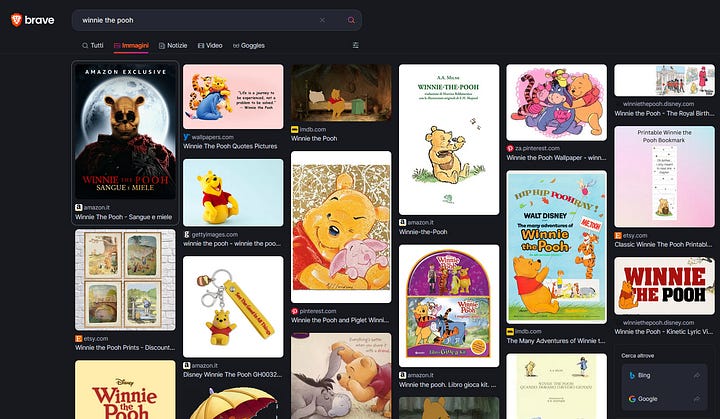
Task: Click the Pinterest favicon beside pinterest.com
Action: [x=294, y=311]
